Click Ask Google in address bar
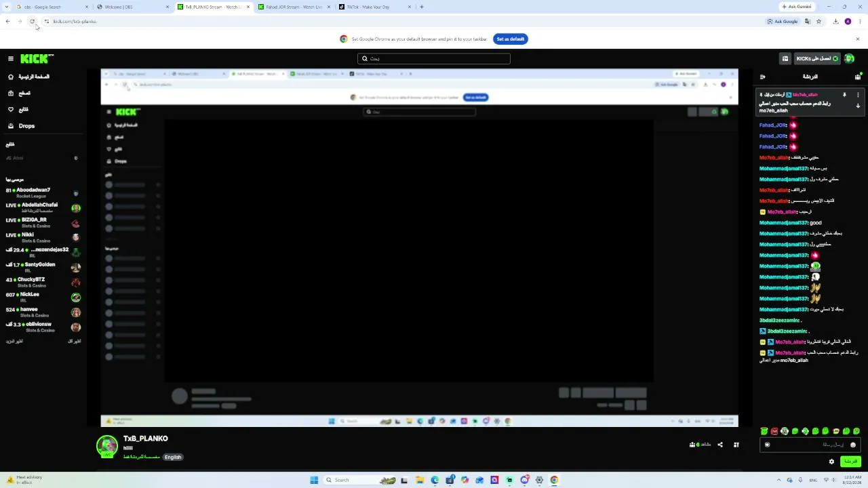The image size is (868, 488). pyautogui.click(x=783, y=21)
